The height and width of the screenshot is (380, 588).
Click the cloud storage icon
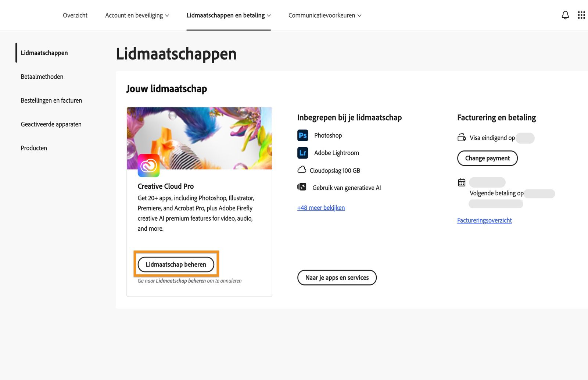point(302,170)
